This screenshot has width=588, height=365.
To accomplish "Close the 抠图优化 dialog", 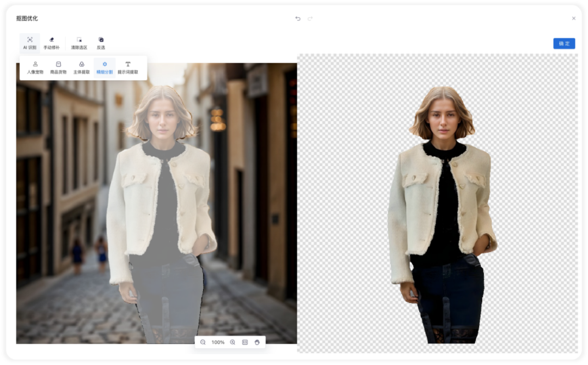I will pos(574,19).
